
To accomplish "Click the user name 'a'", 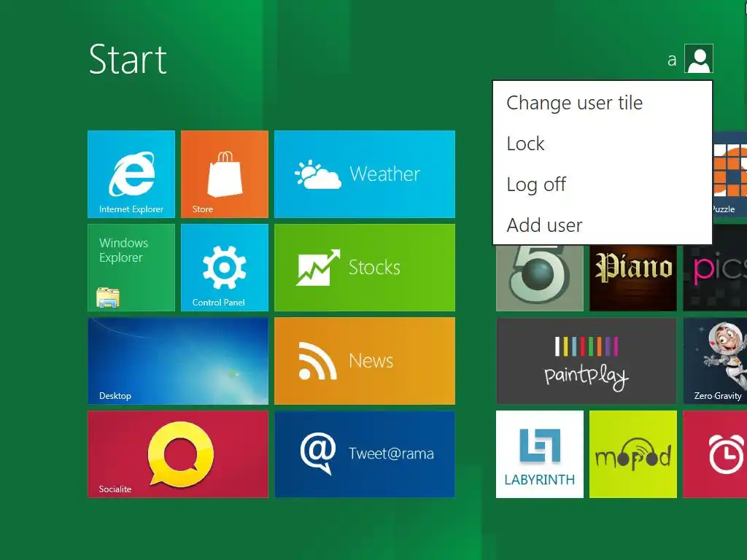I will (x=672, y=61).
